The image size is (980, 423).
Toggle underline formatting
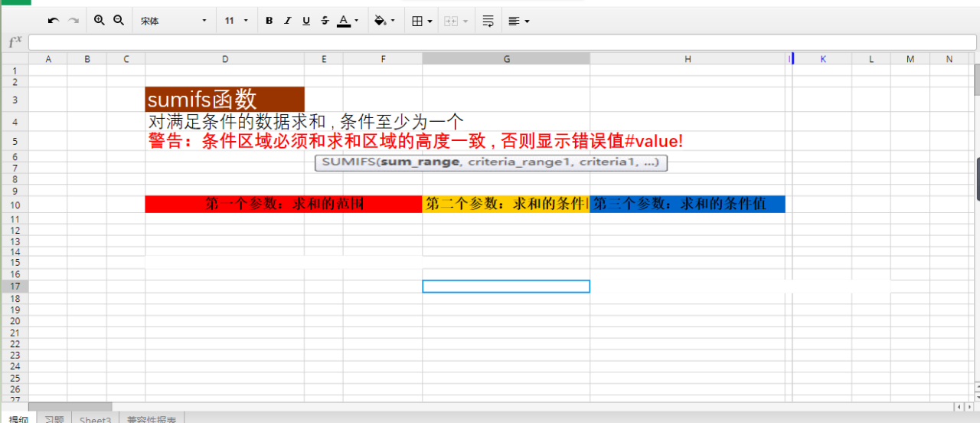[306, 21]
